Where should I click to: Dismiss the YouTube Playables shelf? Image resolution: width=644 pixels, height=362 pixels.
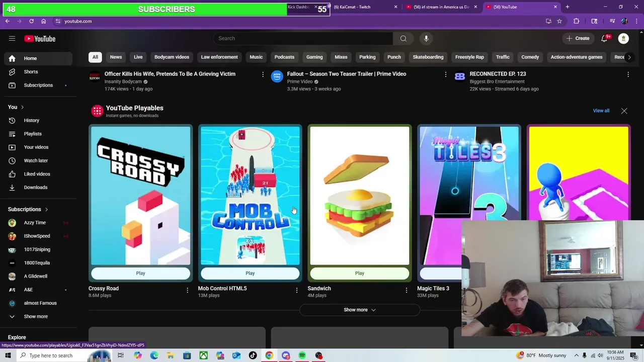pyautogui.click(x=624, y=111)
